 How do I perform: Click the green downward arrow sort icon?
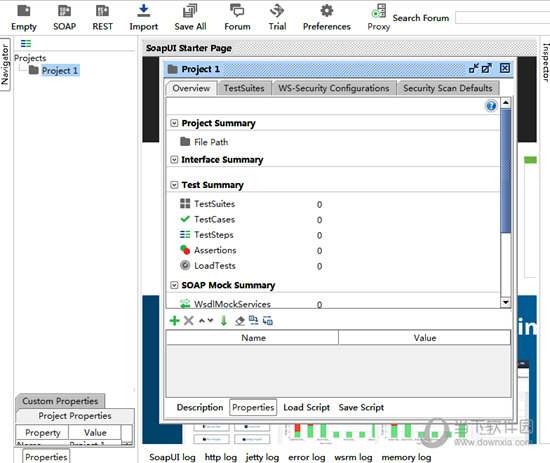tap(224, 321)
